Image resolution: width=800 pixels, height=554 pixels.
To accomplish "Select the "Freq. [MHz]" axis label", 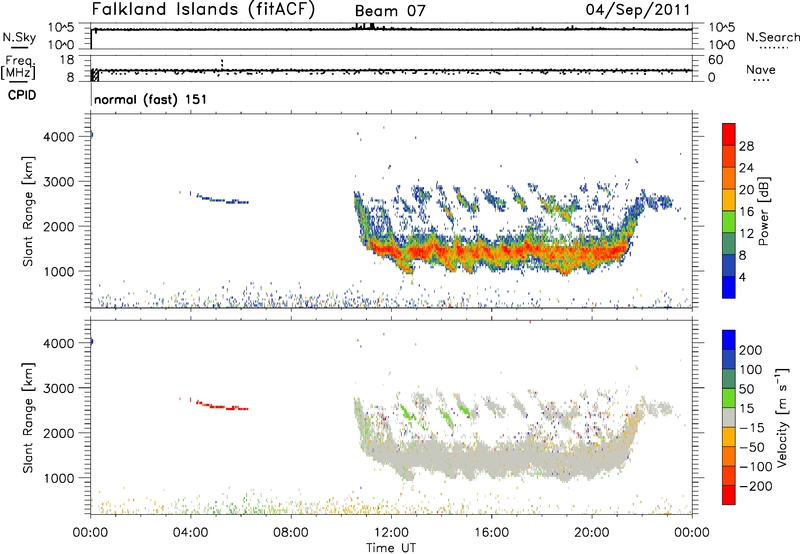I will pyautogui.click(x=18, y=67).
